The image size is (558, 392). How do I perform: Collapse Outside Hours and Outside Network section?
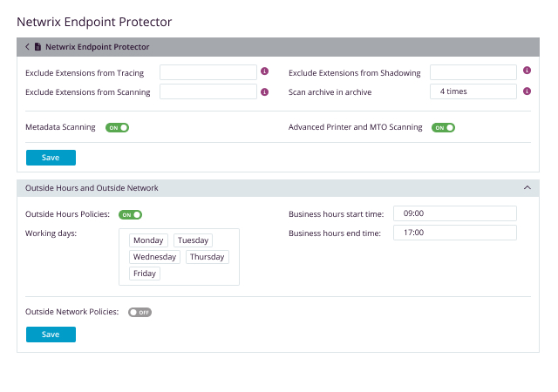click(x=527, y=187)
